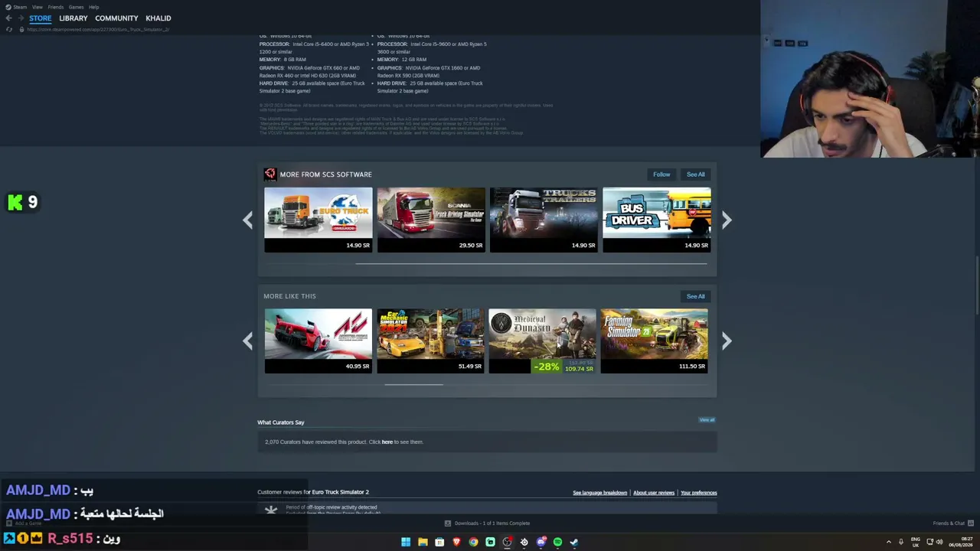
Task: Click the store page URL address
Action: point(98,29)
